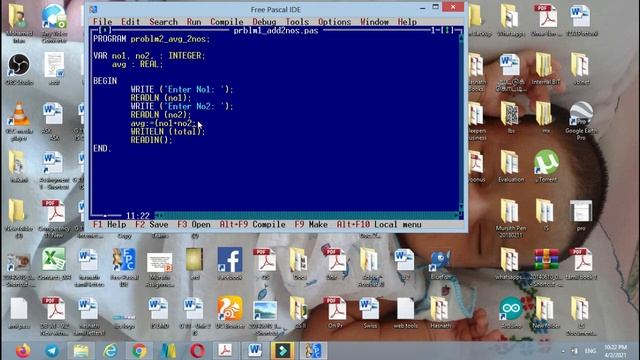Open OBS Studio desktop shortcut
This screenshot has width=640, height=360.
[19, 69]
